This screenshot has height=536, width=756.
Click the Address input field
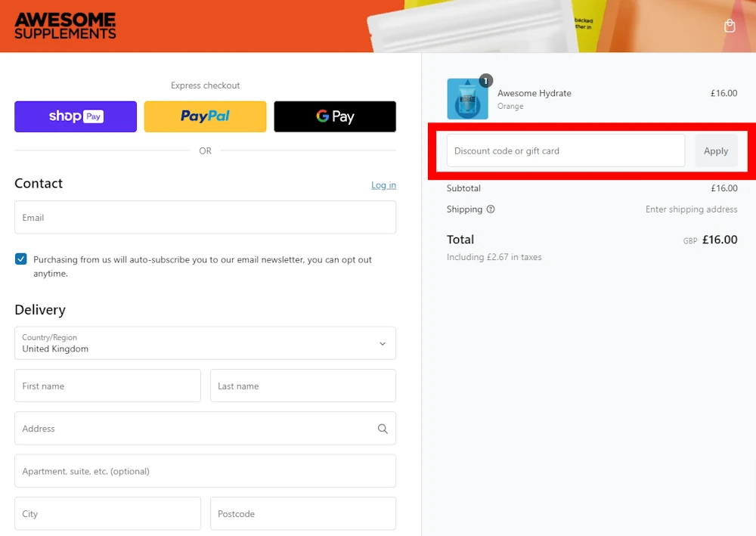click(193, 429)
